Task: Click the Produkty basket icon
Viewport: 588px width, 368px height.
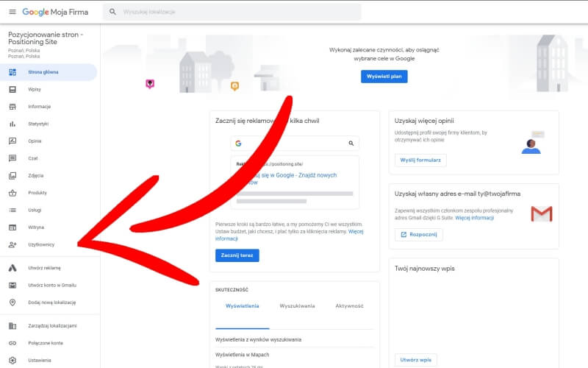Action: point(12,193)
